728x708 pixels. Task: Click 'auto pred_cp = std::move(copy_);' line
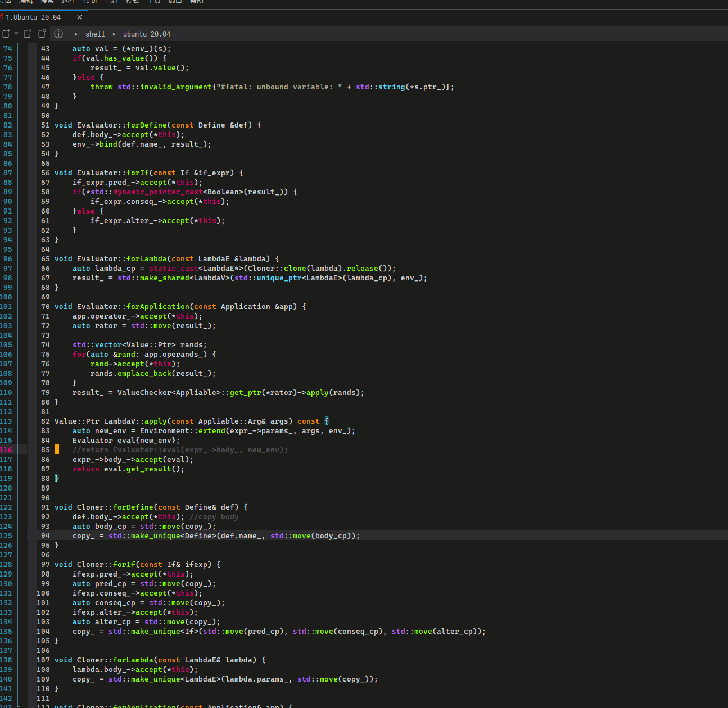144,584
